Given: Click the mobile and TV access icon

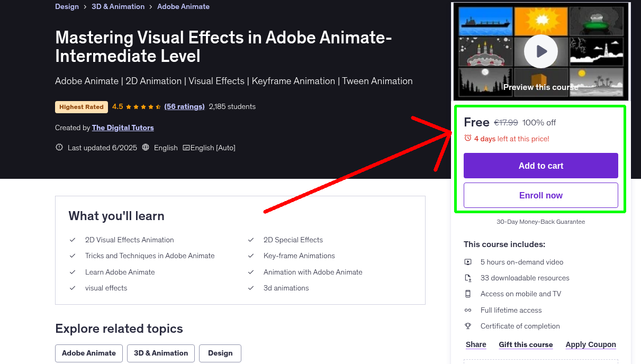Looking at the screenshot, I should tap(468, 294).
